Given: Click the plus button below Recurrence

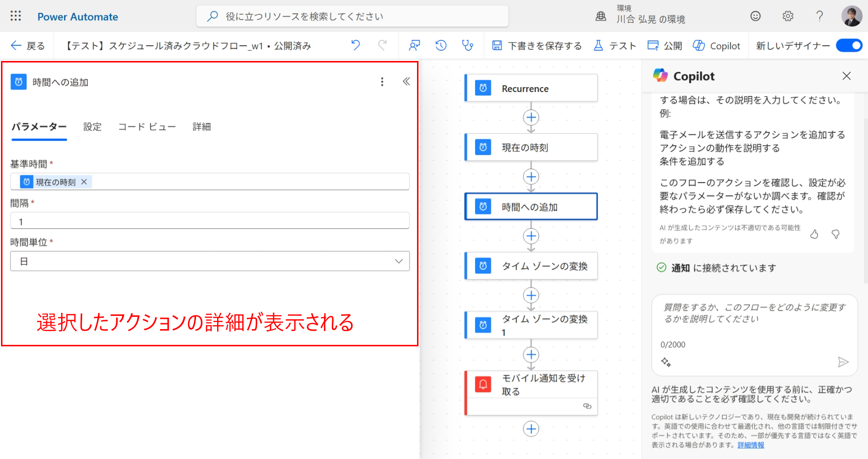Looking at the screenshot, I should point(531,118).
